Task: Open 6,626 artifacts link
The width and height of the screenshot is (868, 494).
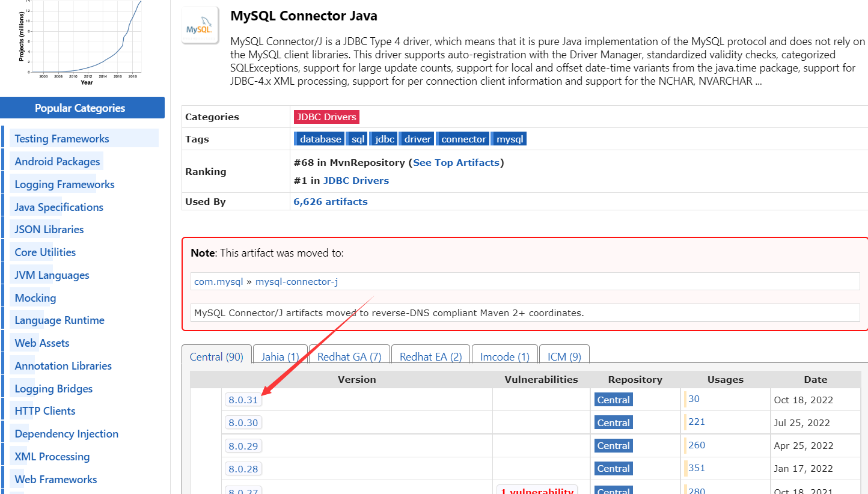Action: coord(331,201)
